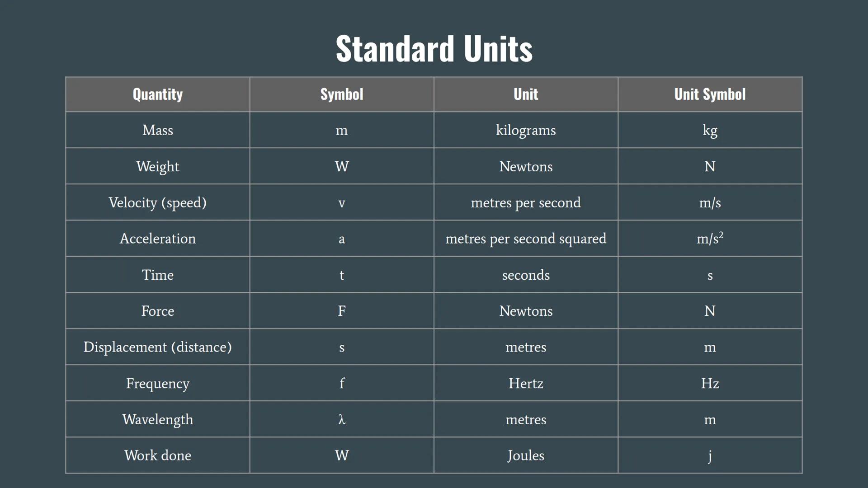
Task: Click the Acceleration quantity cell
Action: (x=157, y=239)
